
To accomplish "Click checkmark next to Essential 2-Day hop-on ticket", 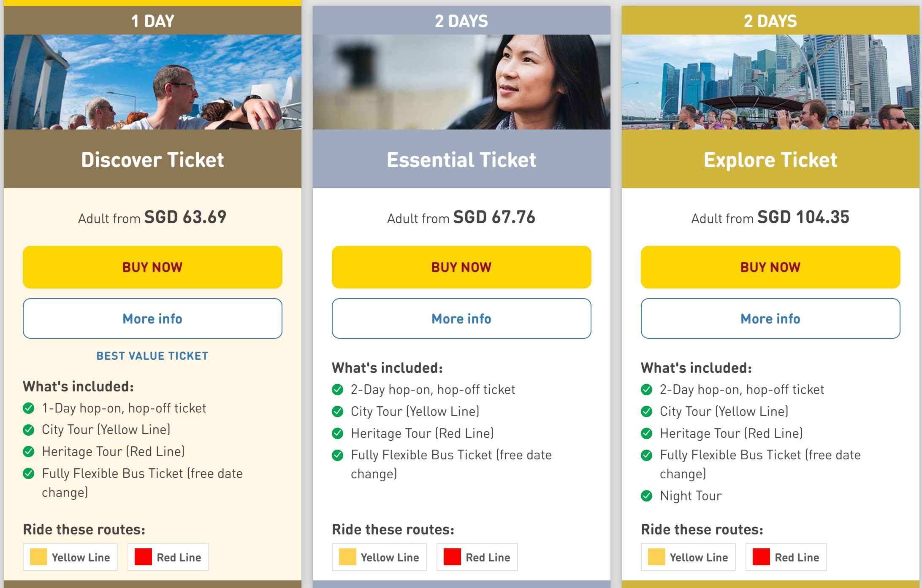I will pyautogui.click(x=337, y=389).
